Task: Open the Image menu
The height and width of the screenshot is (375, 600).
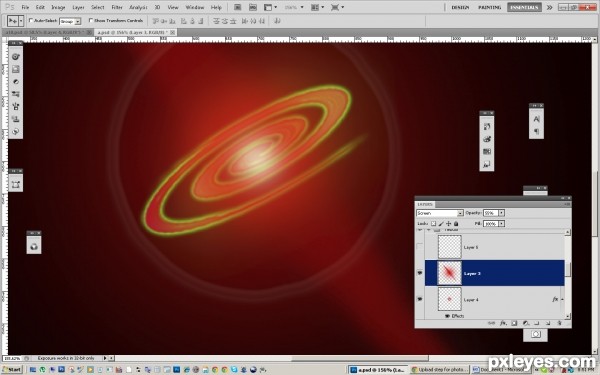Action: pos(58,7)
